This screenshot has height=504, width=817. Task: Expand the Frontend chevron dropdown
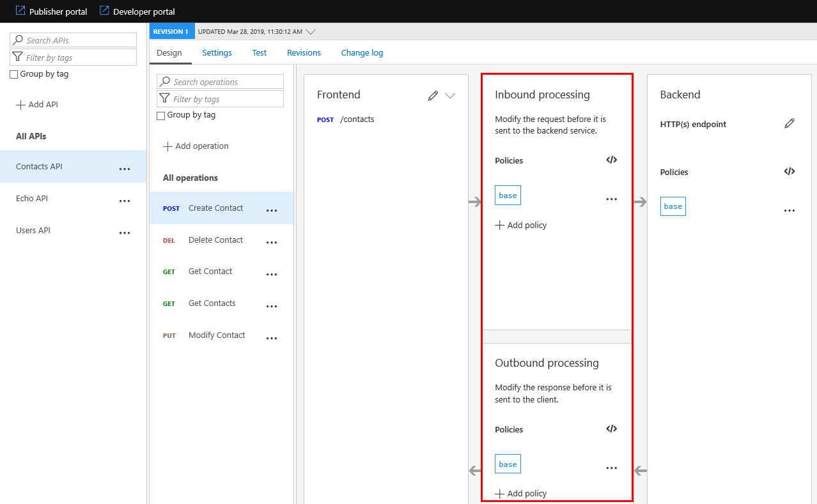(450, 96)
